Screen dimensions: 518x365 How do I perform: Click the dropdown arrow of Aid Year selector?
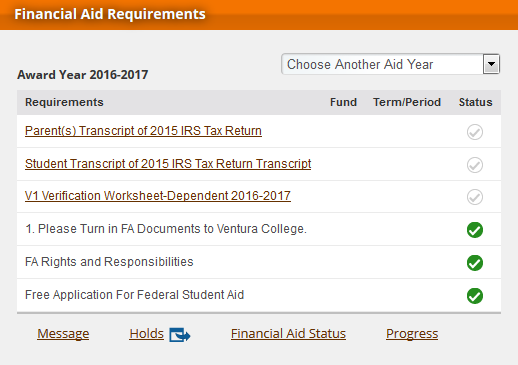point(491,64)
